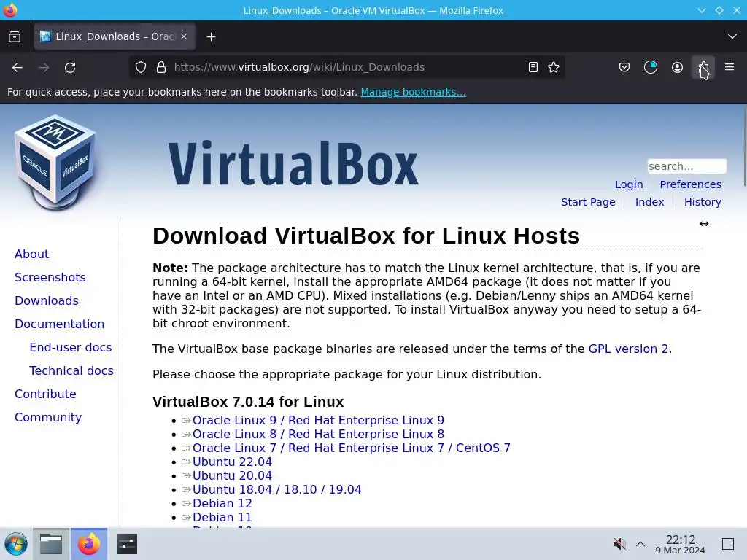Toggle the page width arrows icon
Image resolution: width=747 pixels, height=560 pixels.
point(704,224)
